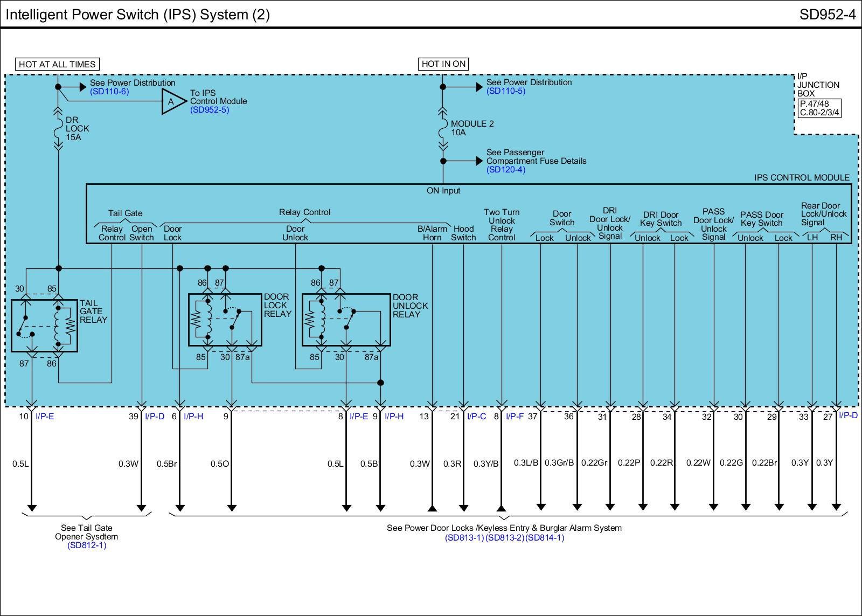This screenshot has width=862, height=616.
Task: Select the Door Unlock Relay symbol
Action: (345, 320)
